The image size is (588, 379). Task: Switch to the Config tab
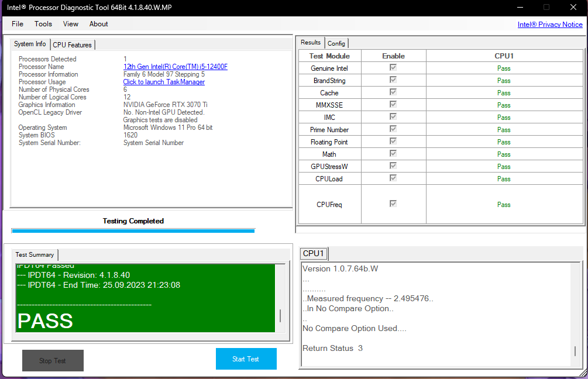(336, 43)
